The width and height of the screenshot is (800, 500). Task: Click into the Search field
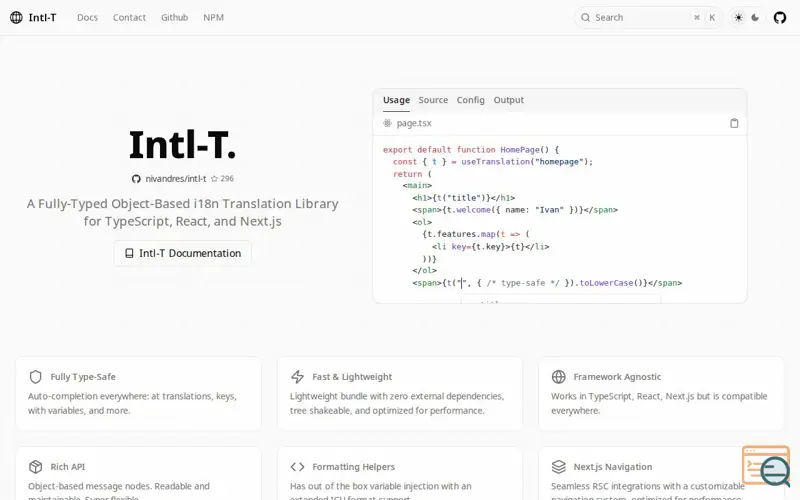[x=648, y=17]
